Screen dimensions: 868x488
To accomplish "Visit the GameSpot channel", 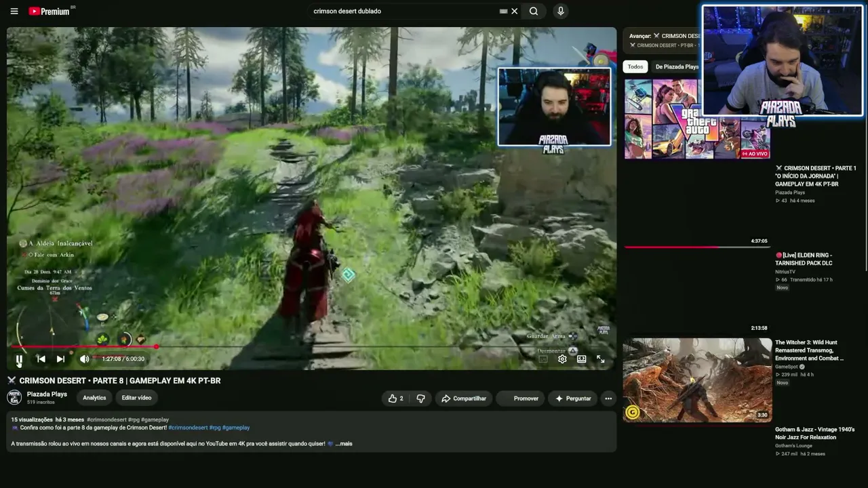I will pos(786,367).
